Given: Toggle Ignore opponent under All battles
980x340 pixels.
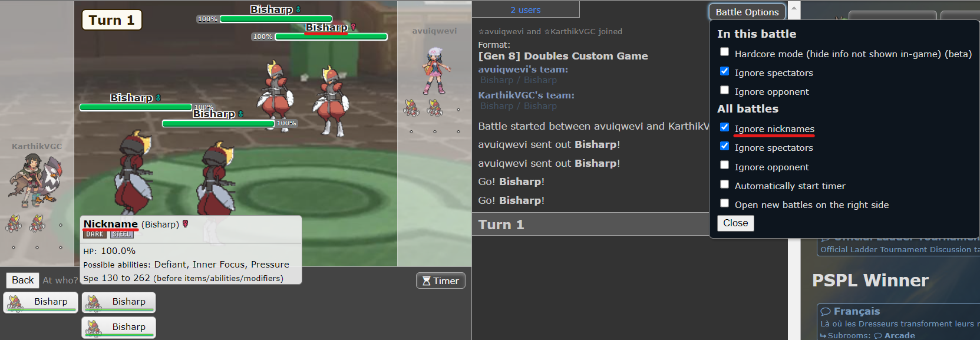Looking at the screenshot, I should 724,165.
